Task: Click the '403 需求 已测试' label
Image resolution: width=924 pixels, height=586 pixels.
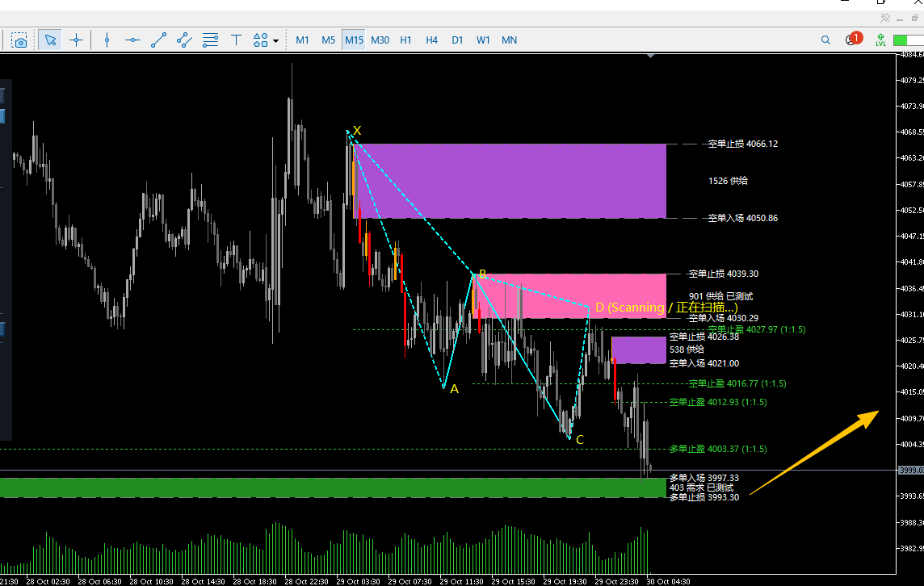Action: coord(701,488)
